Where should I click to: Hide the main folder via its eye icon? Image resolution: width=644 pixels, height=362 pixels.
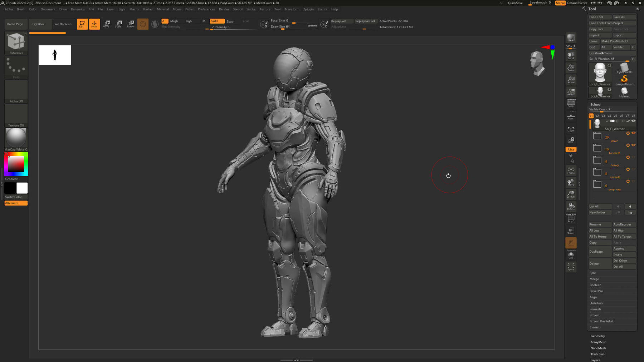click(633, 133)
